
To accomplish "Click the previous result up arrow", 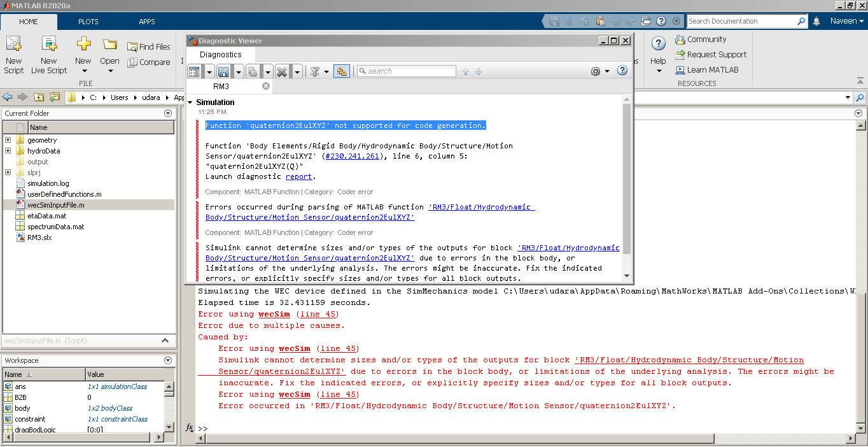I will pos(466,72).
